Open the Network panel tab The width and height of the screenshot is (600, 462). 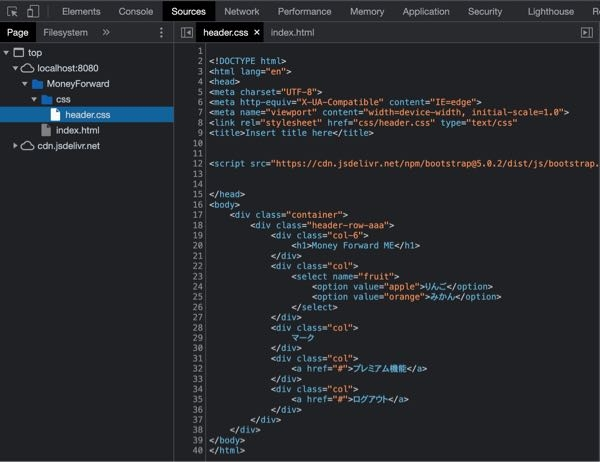pos(241,12)
